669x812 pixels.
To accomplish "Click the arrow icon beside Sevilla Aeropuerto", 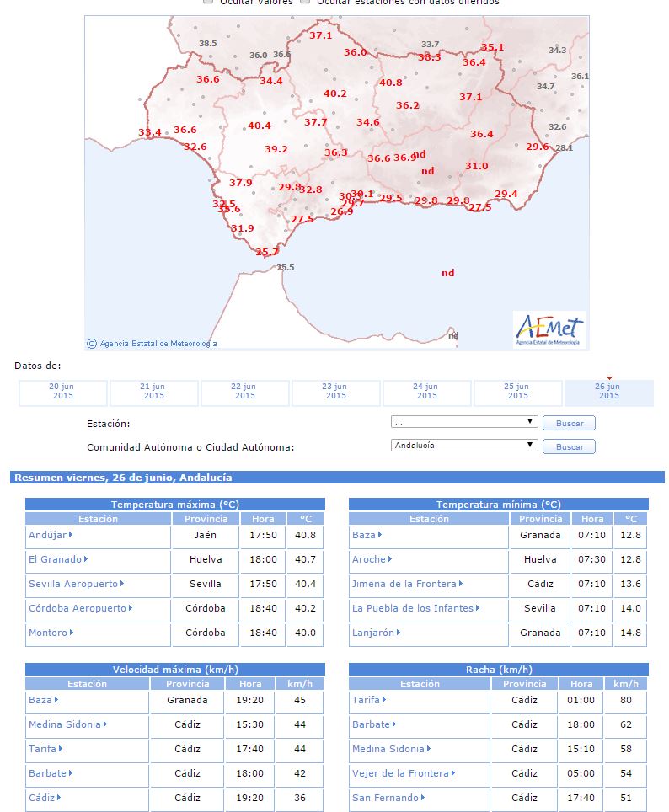I will (122, 583).
